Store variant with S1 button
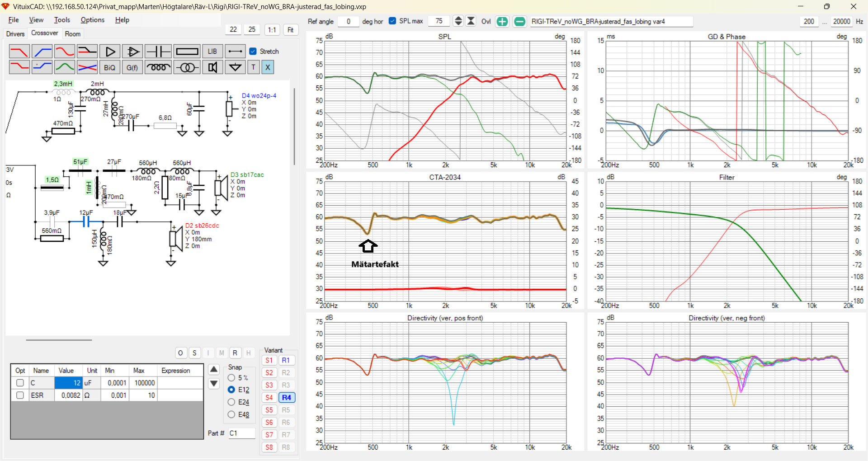868x461 pixels. (x=269, y=360)
